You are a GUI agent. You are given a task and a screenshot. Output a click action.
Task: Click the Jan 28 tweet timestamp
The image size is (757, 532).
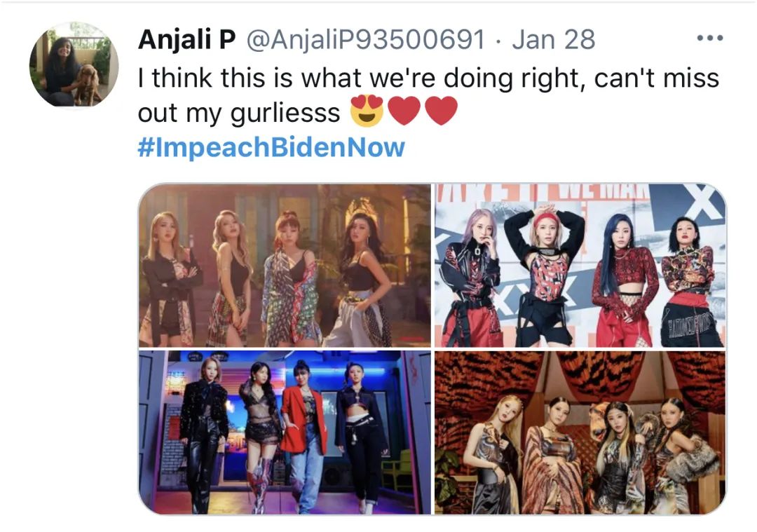[553, 39]
